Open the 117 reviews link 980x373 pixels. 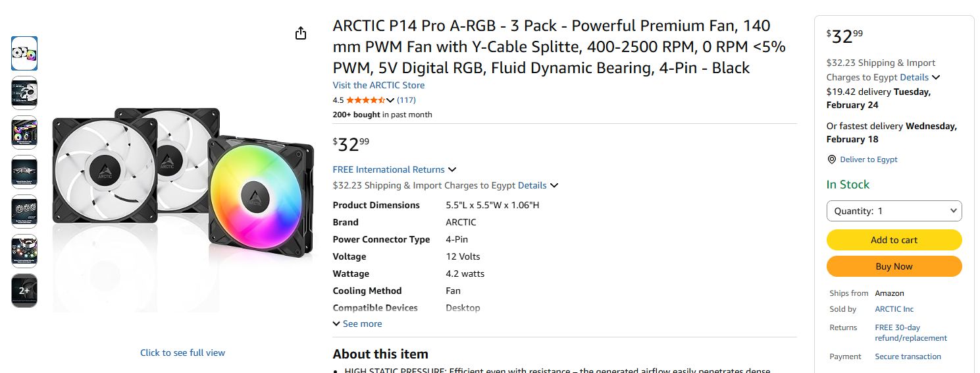point(406,100)
